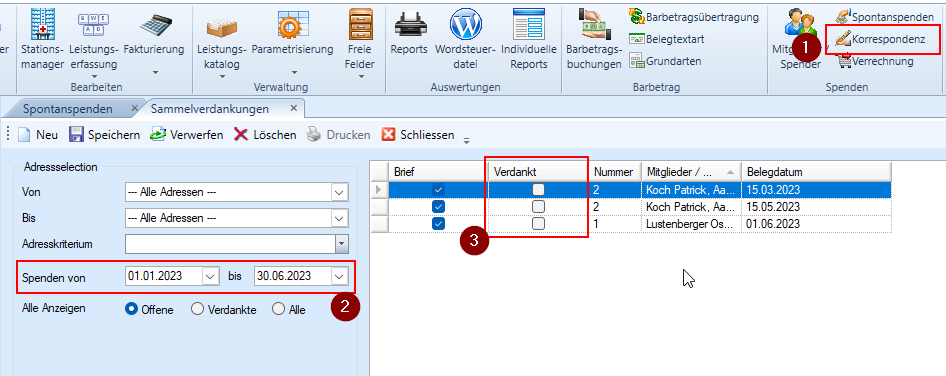946x376 pixels.
Task: Open Freie Felder cabinet icon
Action: tap(361, 24)
